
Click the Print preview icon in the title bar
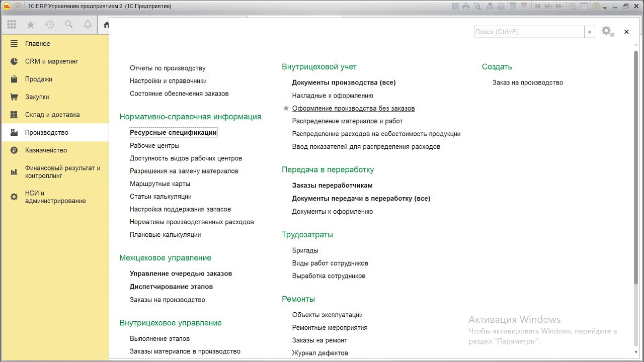(x=477, y=7)
